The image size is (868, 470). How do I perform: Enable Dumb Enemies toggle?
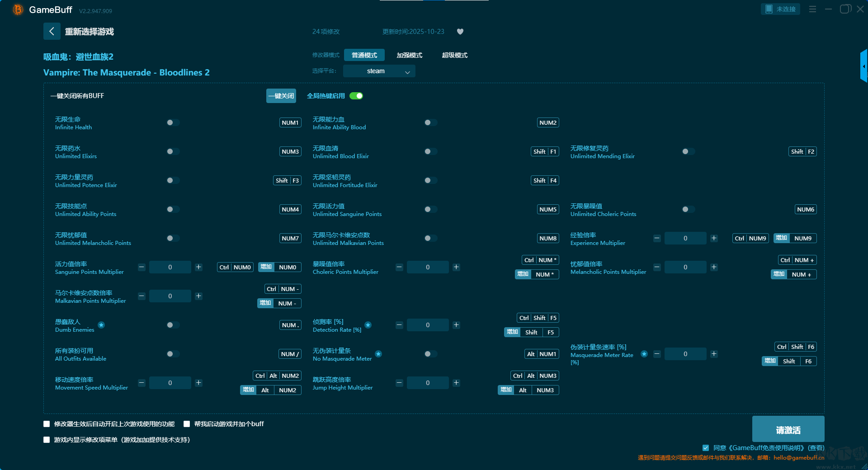[173, 325]
